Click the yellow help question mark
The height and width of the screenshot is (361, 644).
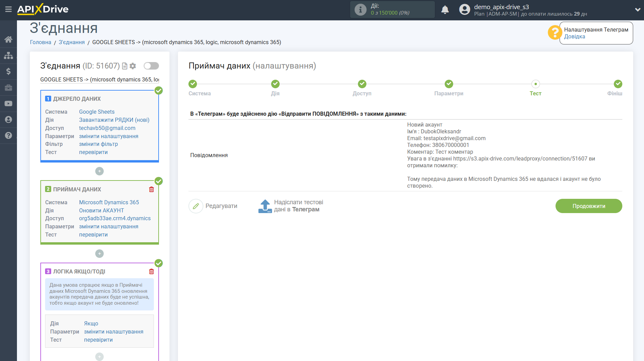555,33
